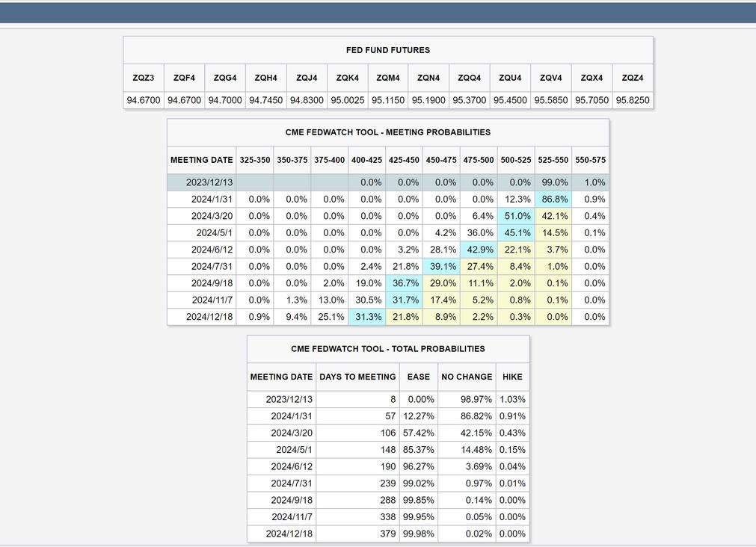Click the 400-425 rate range header

pyautogui.click(x=366, y=160)
